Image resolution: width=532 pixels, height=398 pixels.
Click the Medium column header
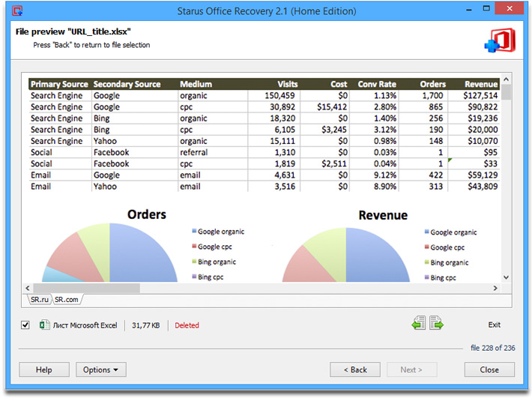tap(213, 84)
